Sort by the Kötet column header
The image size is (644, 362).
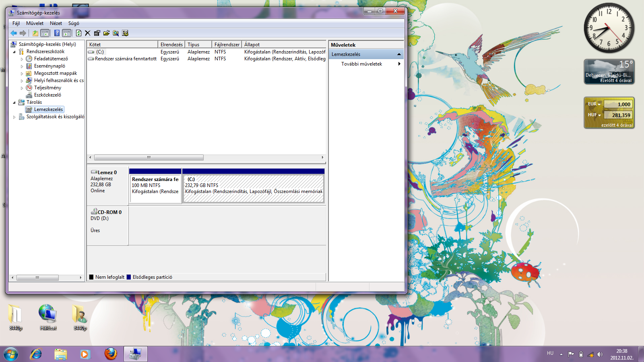coord(122,44)
